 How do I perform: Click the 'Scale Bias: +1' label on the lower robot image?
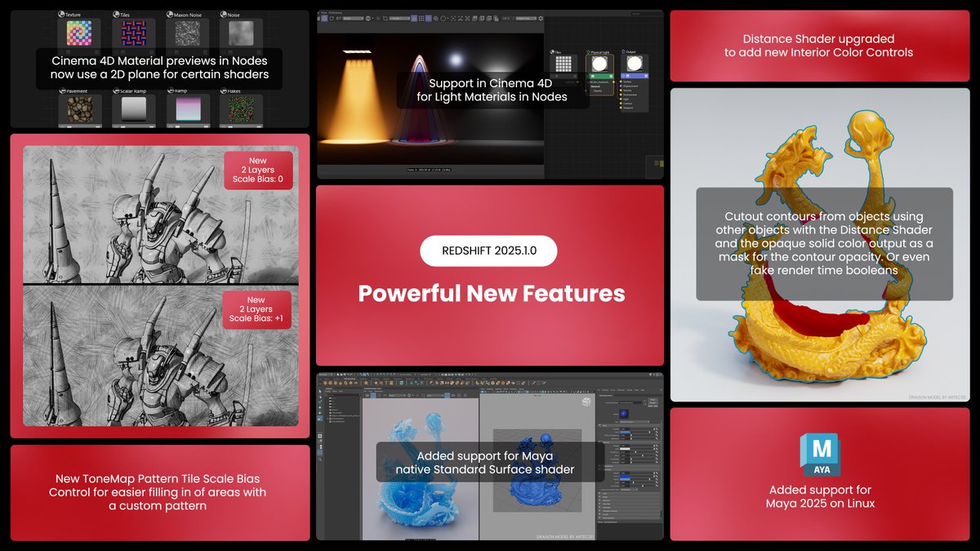pos(256,318)
